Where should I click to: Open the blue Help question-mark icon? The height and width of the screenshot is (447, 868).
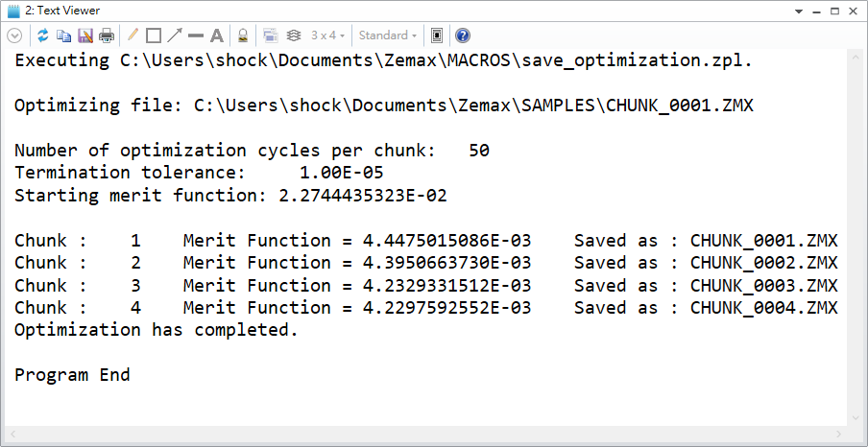point(463,35)
